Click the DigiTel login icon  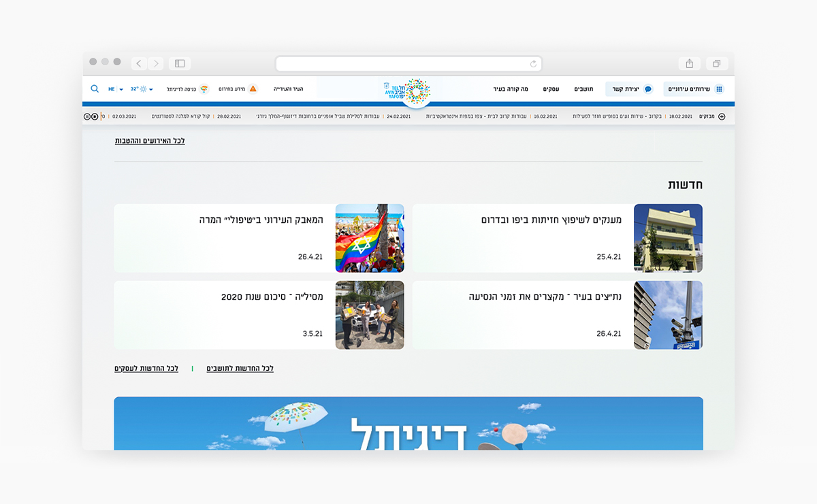click(x=203, y=89)
